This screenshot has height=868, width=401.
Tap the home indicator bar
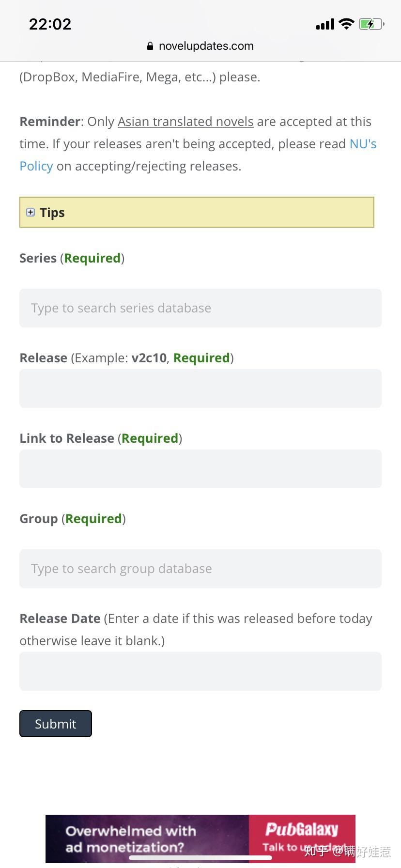(200, 858)
